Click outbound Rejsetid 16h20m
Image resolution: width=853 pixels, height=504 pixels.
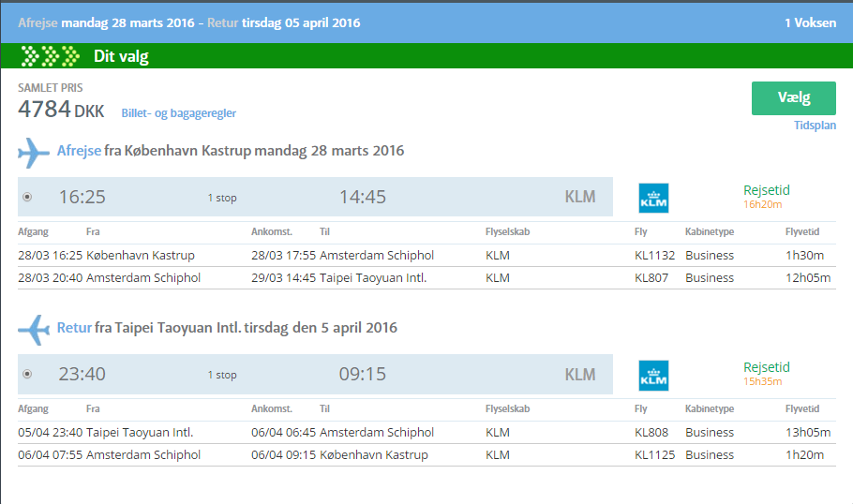767,197
